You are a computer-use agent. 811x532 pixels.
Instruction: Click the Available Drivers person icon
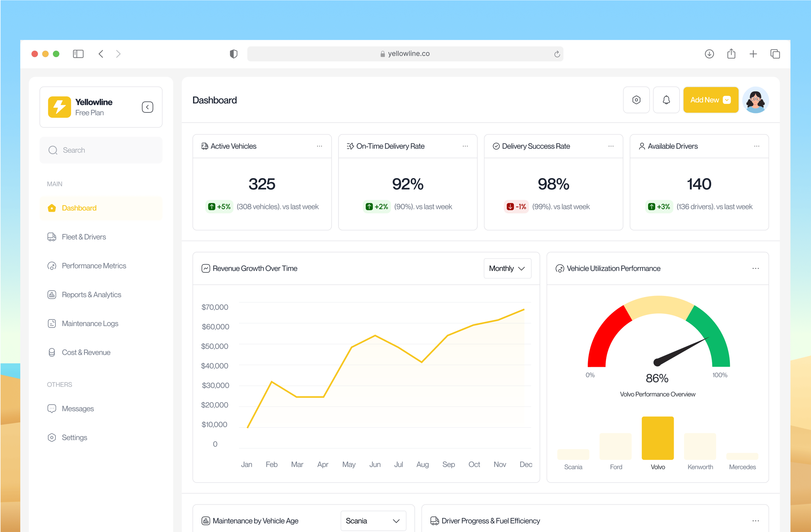pos(642,146)
